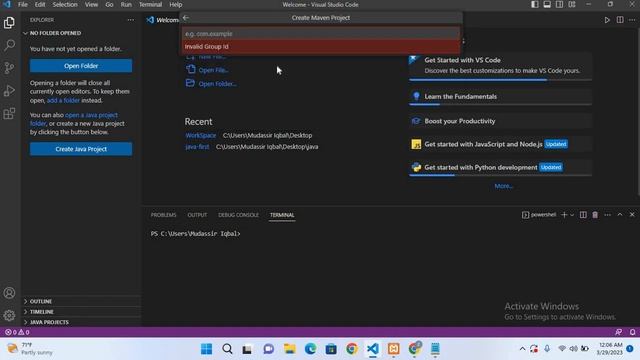Open the View menu
Screen dimensions: 640x360
pyautogui.click(x=91, y=4)
